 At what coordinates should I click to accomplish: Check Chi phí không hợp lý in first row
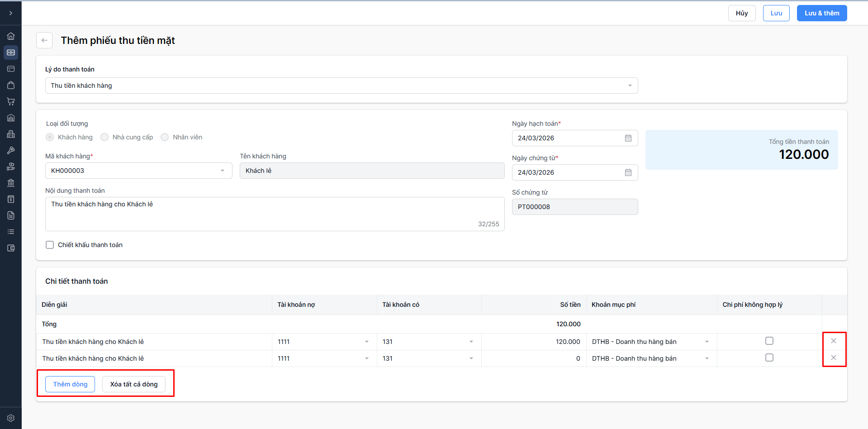tap(769, 341)
